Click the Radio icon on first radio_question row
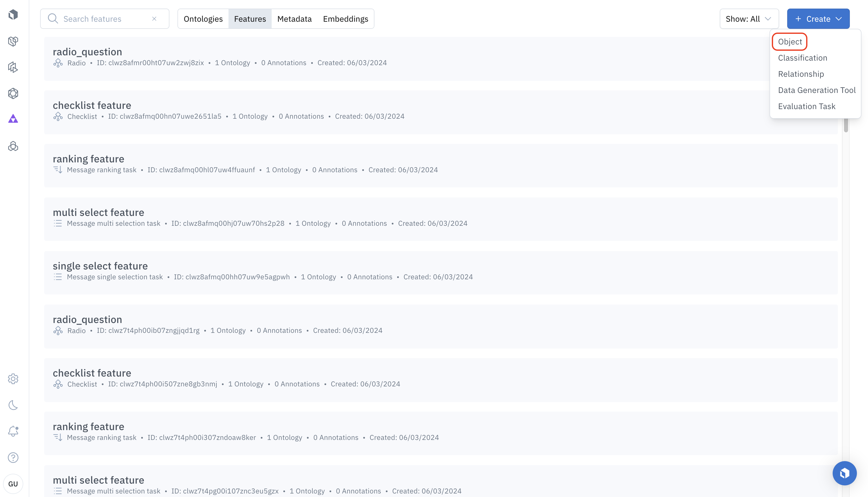The width and height of the screenshot is (868, 497). click(58, 63)
